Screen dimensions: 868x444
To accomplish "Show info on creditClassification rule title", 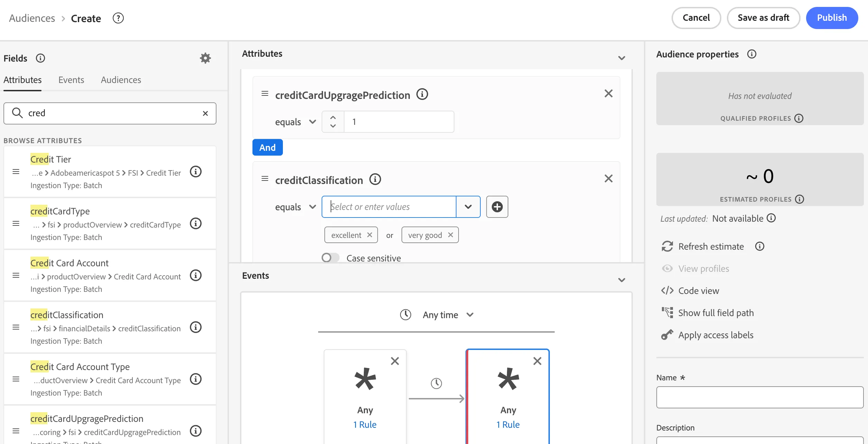I will (375, 179).
